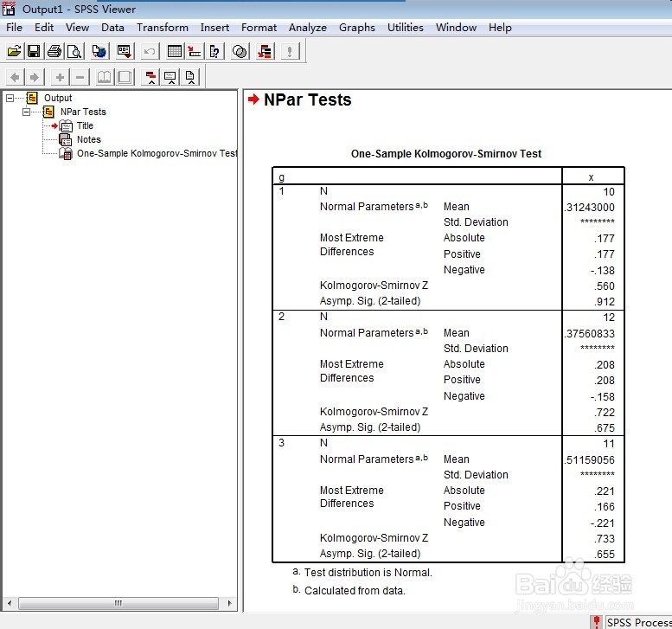Image resolution: width=672 pixels, height=629 pixels.
Task: Save the output with floppy disk icon
Action: (x=34, y=51)
